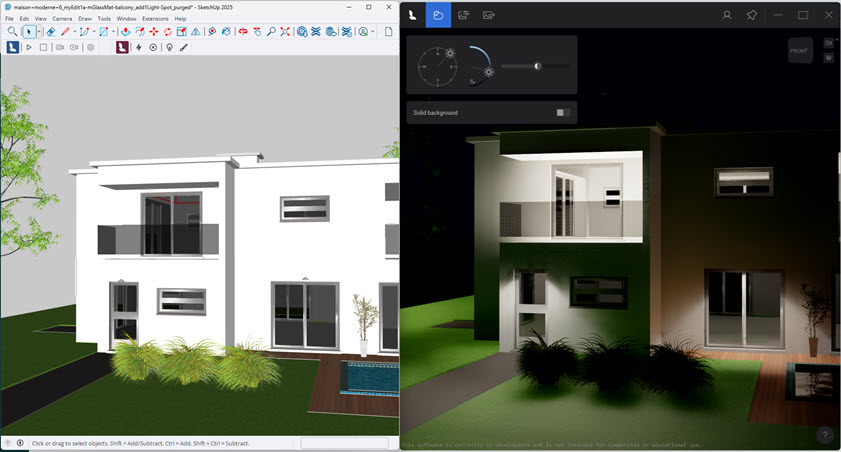Toggle the camera icon beside the FRONT cube
The image size is (841, 452).
pos(828,43)
